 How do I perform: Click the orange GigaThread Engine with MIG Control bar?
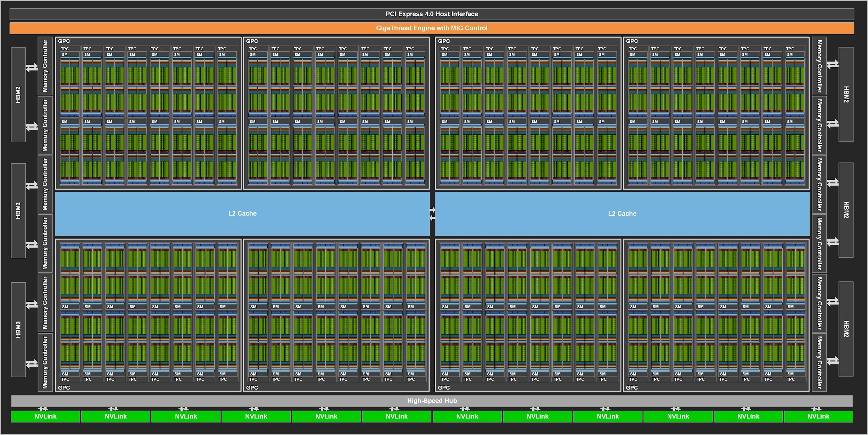[x=432, y=28]
